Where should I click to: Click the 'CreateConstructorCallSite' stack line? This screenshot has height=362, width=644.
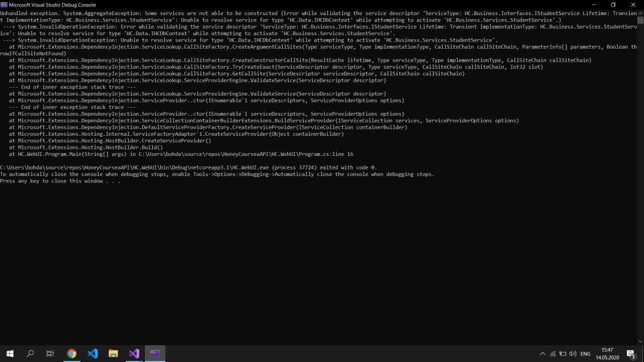click(300, 60)
